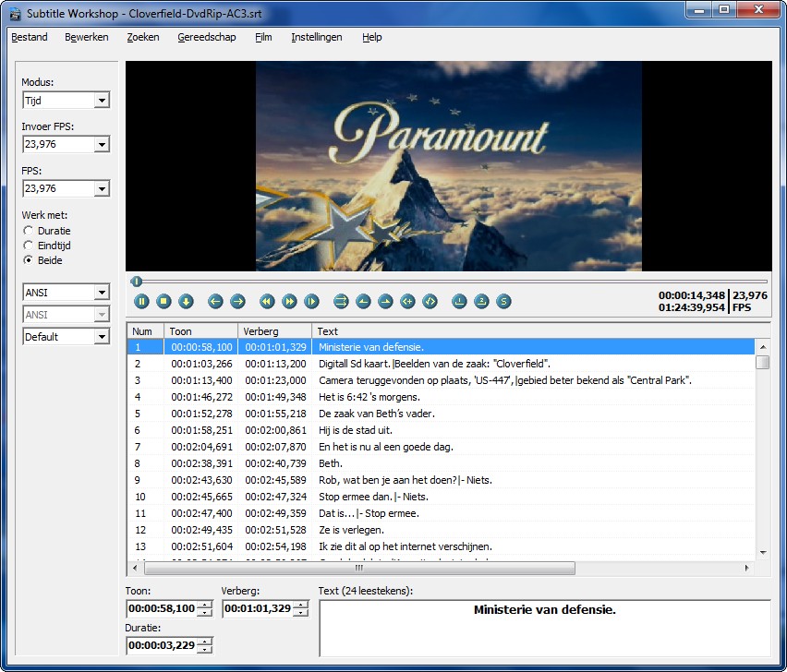Click inside the Verberg time field
The height and width of the screenshot is (672, 787).
click(x=258, y=609)
